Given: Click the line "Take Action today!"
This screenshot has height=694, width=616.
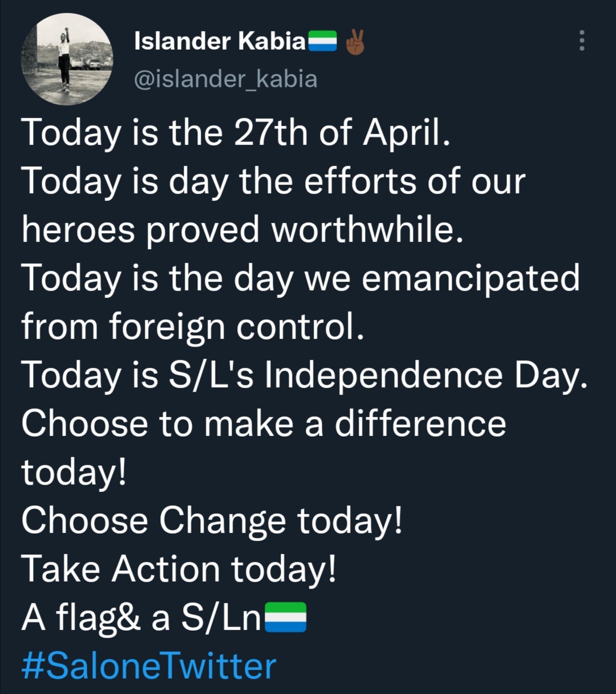Looking at the screenshot, I should point(179,570).
